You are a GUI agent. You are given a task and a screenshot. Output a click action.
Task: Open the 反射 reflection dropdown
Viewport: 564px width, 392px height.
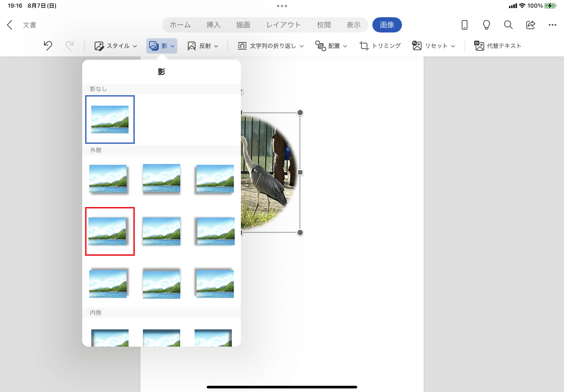(x=203, y=46)
